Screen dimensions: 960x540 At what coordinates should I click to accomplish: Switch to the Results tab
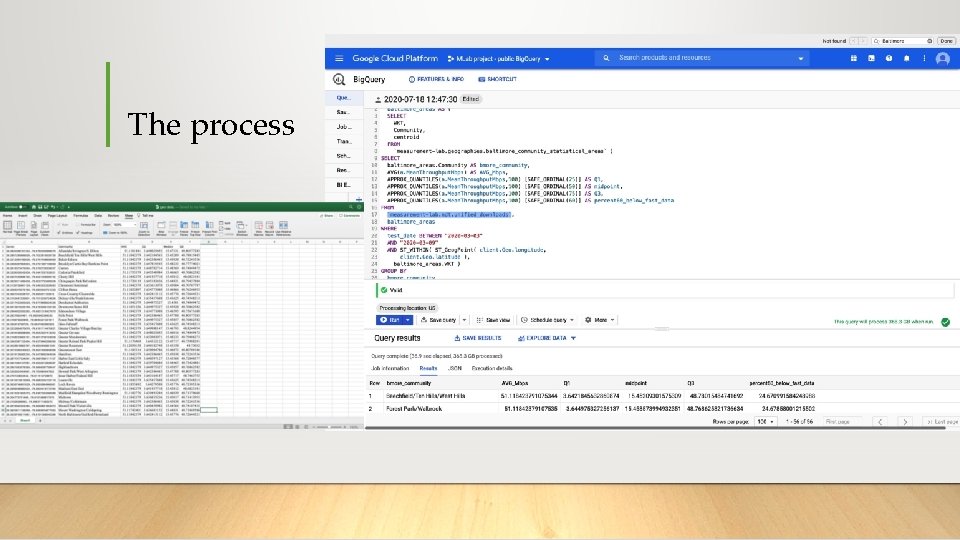pos(428,369)
